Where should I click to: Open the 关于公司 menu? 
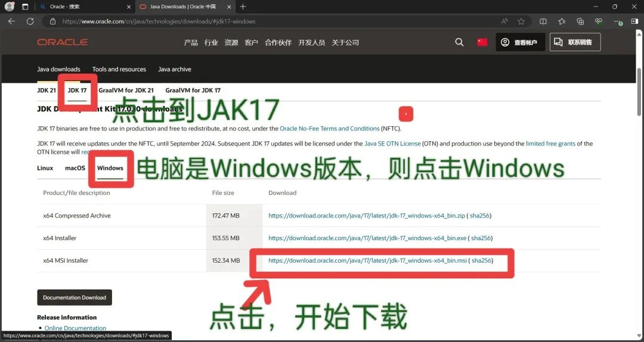pyautogui.click(x=345, y=43)
